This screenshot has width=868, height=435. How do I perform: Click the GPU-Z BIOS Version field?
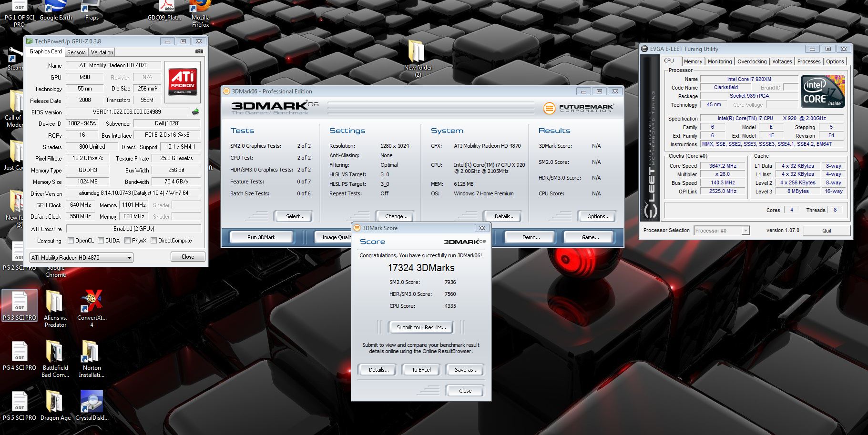coord(127,112)
